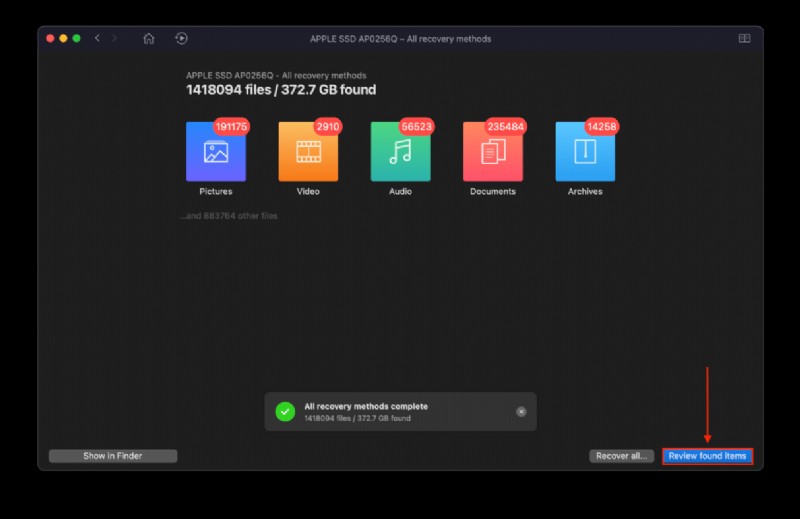Viewport: 800px width, 519px height.
Task: Click the Audio label text
Action: pyautogui.click(x=401, y=191)
